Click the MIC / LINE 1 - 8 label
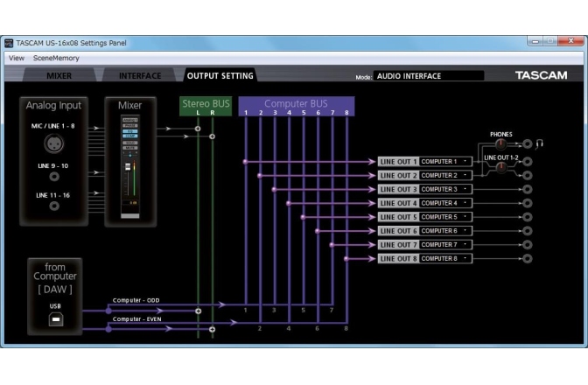 [52, 126]
